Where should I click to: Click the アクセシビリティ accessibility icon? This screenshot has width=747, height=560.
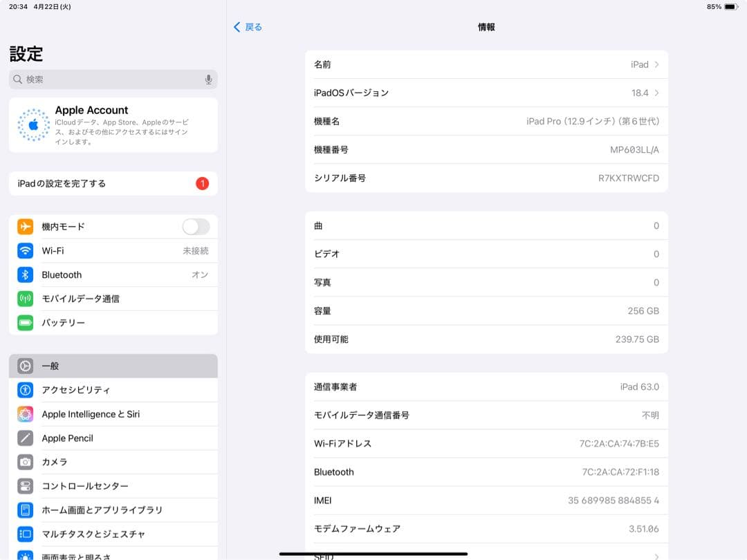coord(26,389)
